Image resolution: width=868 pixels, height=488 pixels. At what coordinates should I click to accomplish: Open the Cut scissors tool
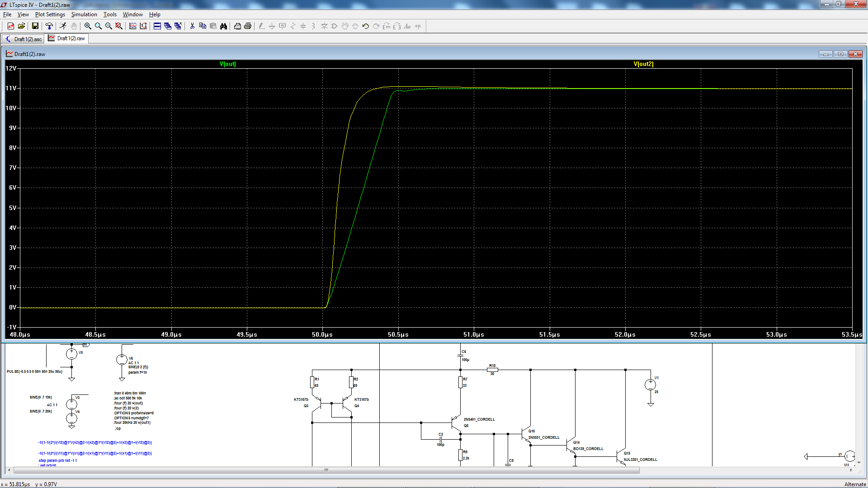[192, 26]
